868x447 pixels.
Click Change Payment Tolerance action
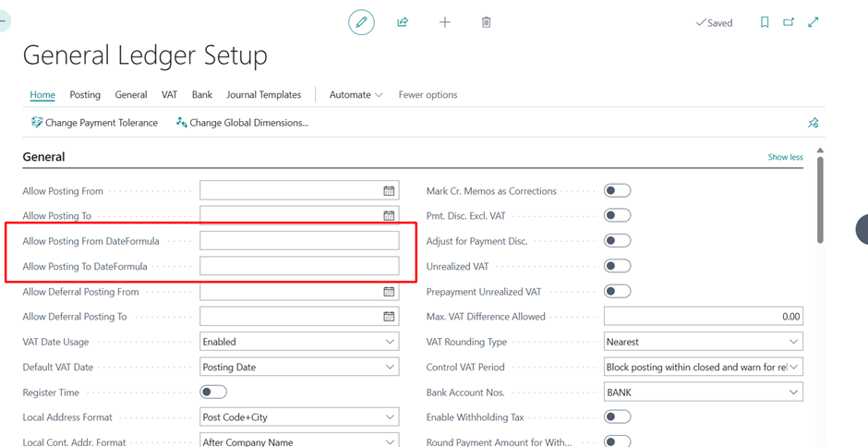tap(95, 123)
